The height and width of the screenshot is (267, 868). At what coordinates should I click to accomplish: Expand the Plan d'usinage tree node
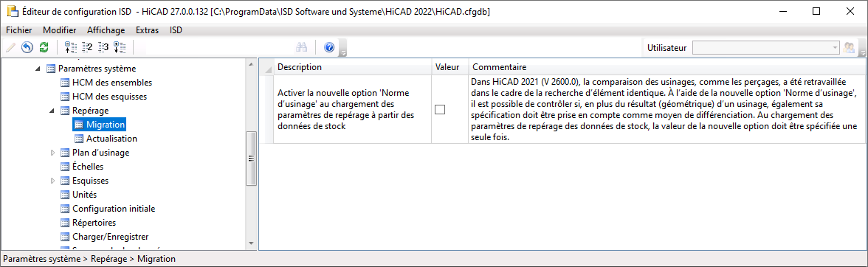click(53, 153)
